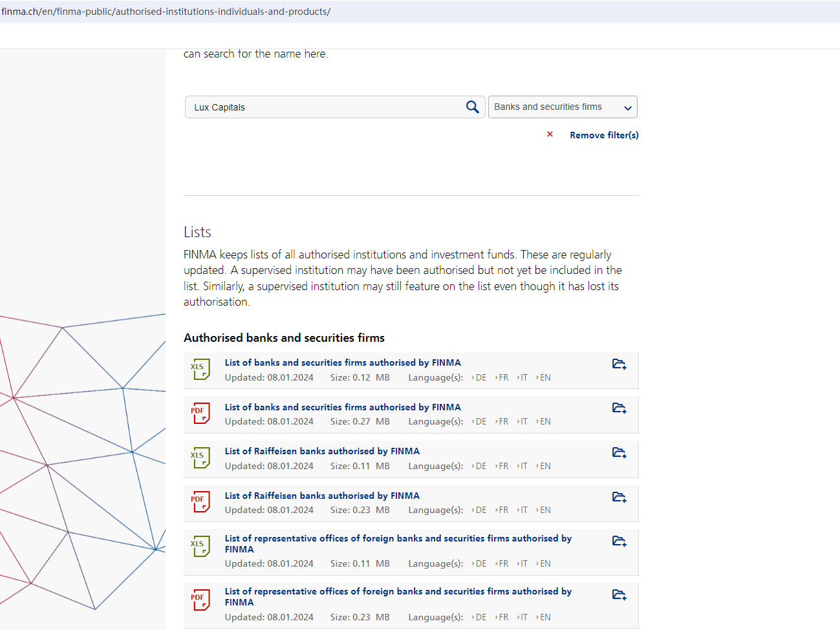Open XLS List of Raiffeisen banks link
The image size is (840, 630).
pos(322,451)
